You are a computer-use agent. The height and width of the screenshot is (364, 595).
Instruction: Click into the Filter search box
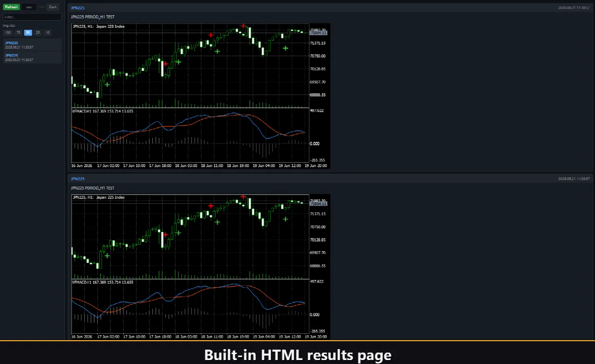click(x=32, y=17)
